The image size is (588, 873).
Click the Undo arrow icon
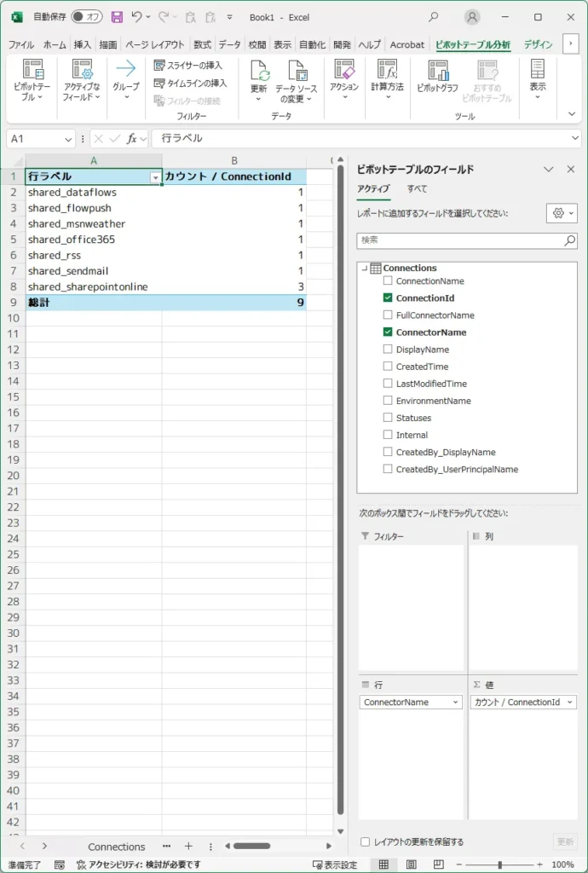pyautogui.click(x=135, y=17)
